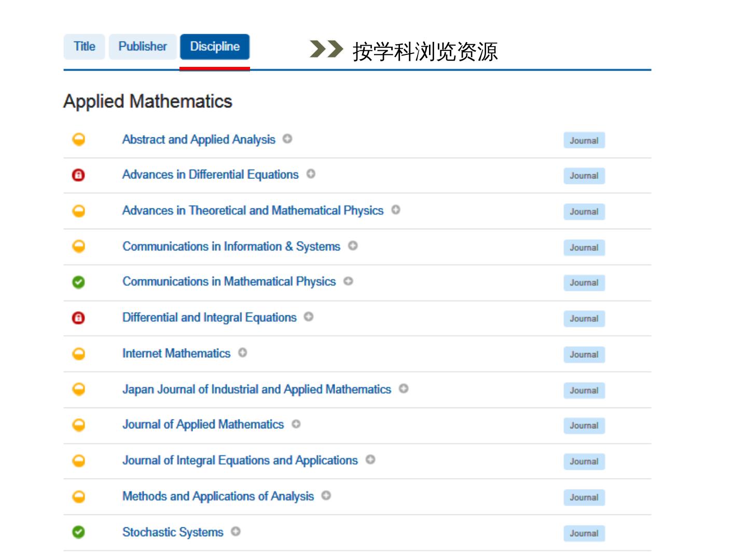Open the Stochastic Systems journal link
Screen dimensions: 747x560
pos(173,532)
